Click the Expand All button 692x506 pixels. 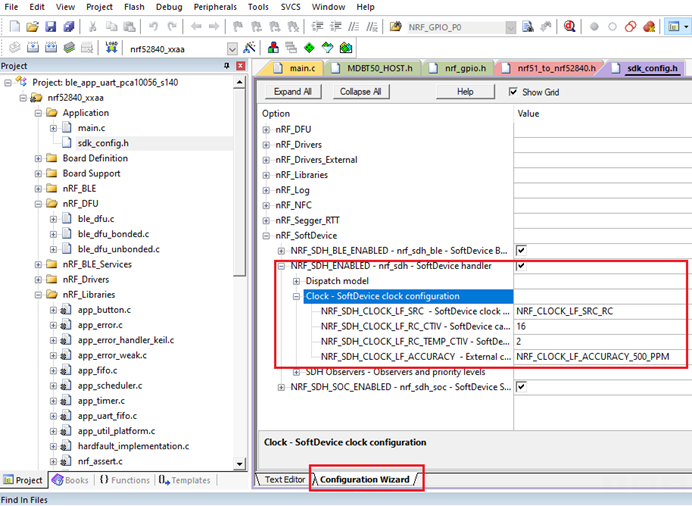(293, 92)
